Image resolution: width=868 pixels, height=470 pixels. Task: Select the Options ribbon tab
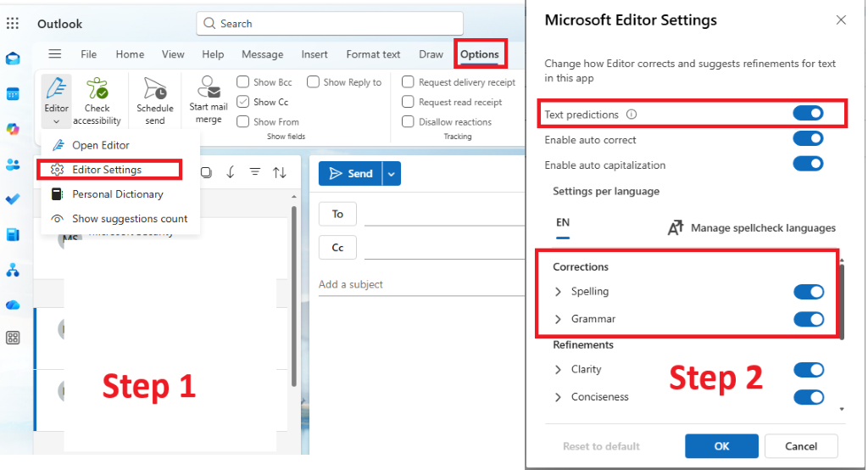[480, 54]
